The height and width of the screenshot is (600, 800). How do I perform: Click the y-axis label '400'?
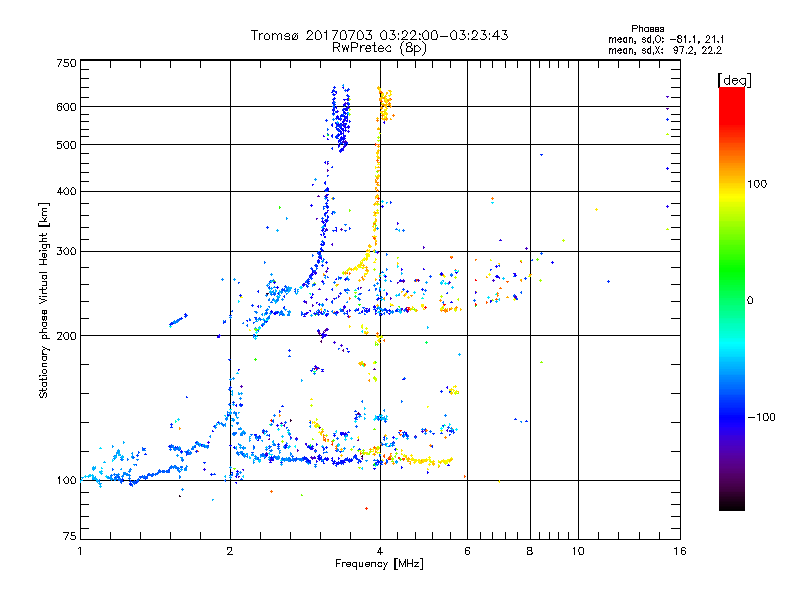pyautogui.click(x=66, y=191)
